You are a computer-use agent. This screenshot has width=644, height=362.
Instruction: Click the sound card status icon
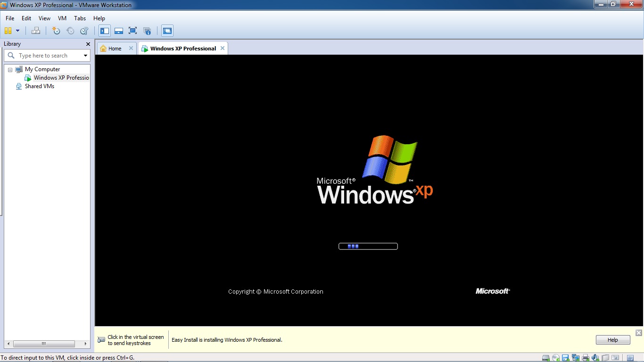595,358
